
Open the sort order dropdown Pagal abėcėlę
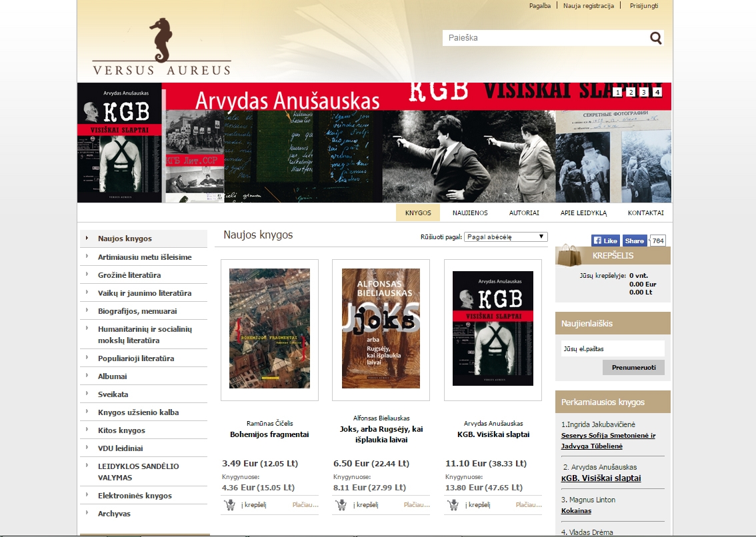505,237
